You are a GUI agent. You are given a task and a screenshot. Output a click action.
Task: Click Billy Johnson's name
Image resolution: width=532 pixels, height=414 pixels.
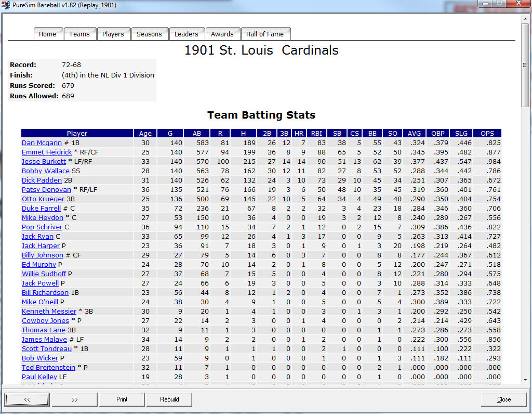(x=43, y=255)
